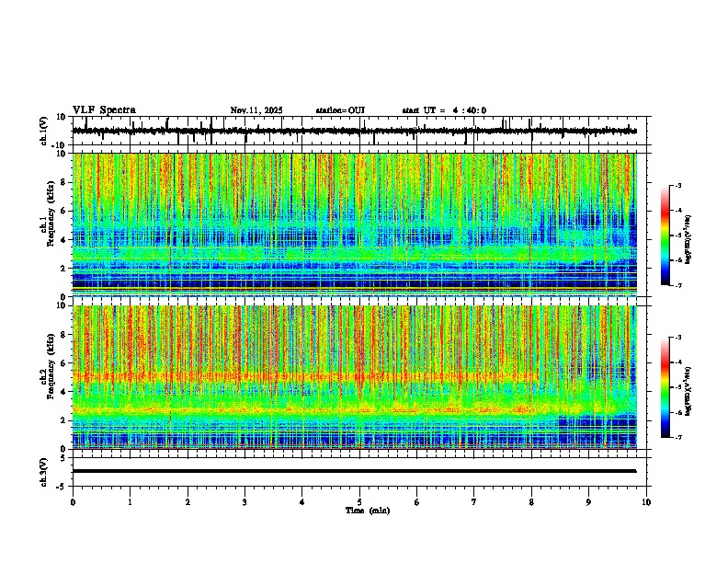The image size is (728, 563).
Task: Click the "7" minute tick on time axis
Action: [474, 502]
